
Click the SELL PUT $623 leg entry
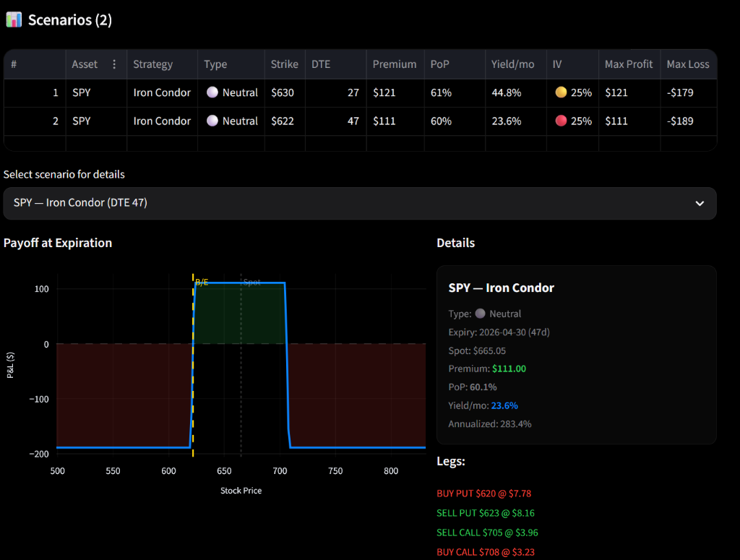coord(486,513)
